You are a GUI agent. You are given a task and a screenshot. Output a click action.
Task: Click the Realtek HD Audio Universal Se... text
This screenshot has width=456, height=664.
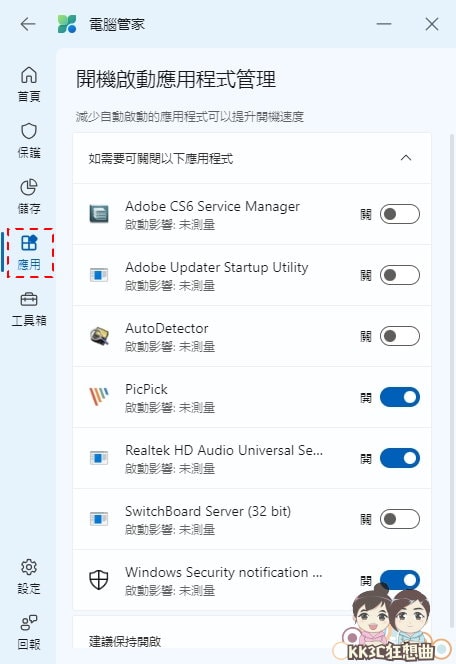(x=224, y=450)
